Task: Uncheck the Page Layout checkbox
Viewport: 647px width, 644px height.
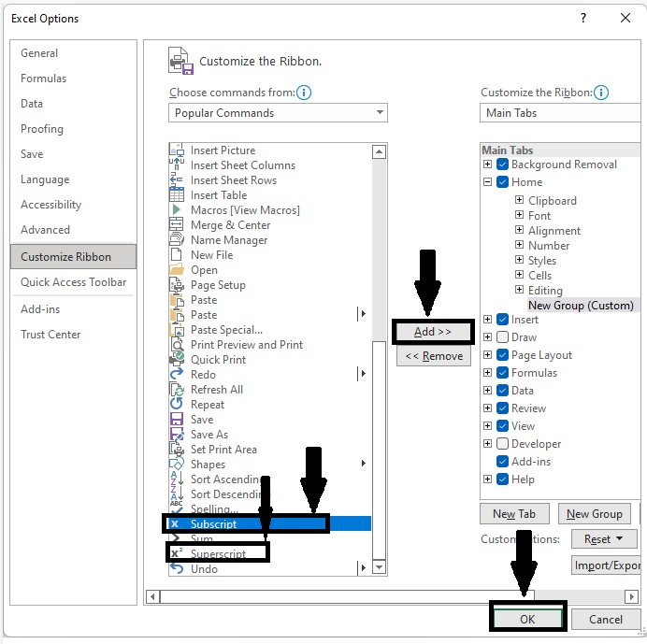Action: pyautogui.click(x=502, y=355)
